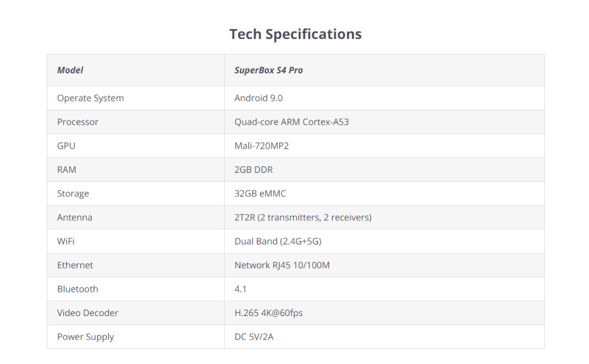Select the Quad-core ARM Cortex-A53 text

click(291, 122)
